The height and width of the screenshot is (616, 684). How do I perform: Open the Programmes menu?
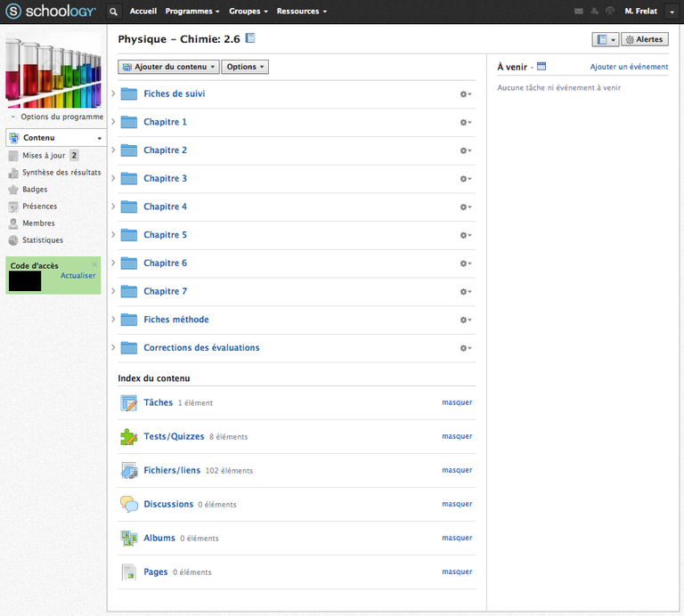pos(192,12)
